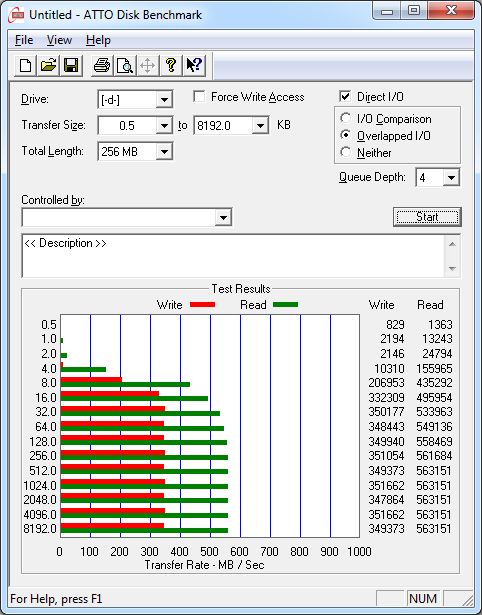Open the Total Length 256 MB dropdown
482x615 pixels.
(x=164, y=152)
